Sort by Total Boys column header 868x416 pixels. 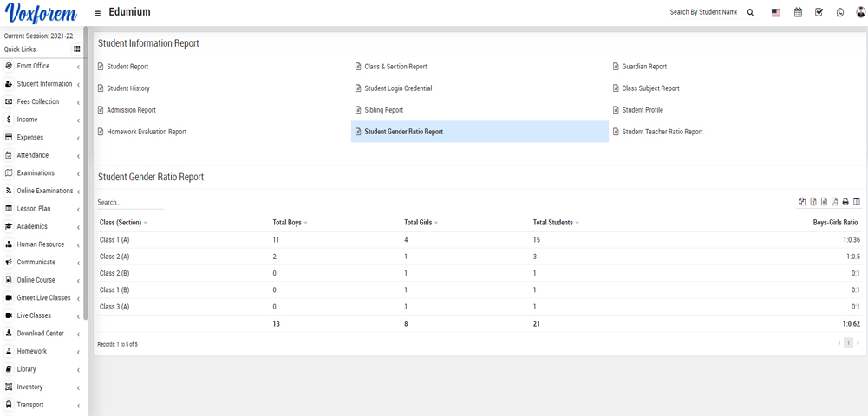(x=287, y=223)
